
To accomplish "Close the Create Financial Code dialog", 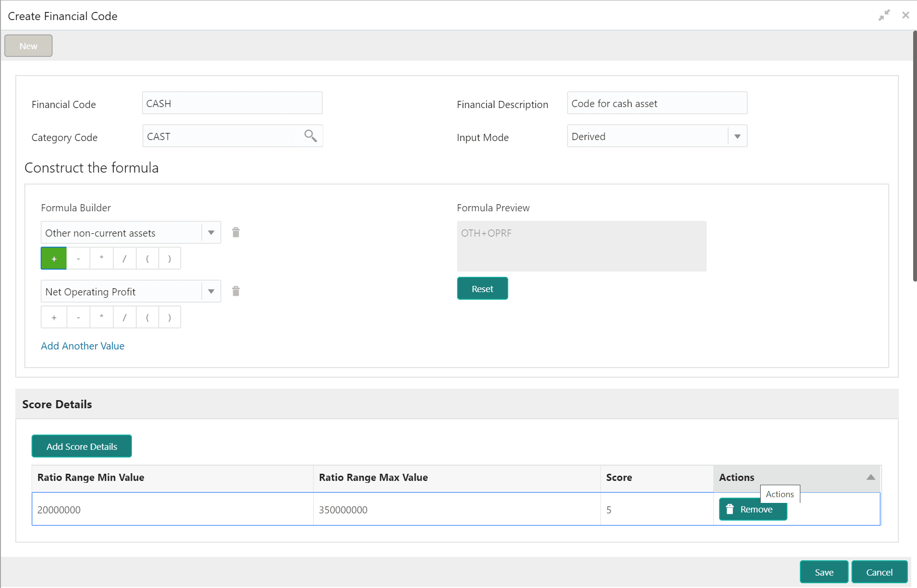I will tap(906, 15).
